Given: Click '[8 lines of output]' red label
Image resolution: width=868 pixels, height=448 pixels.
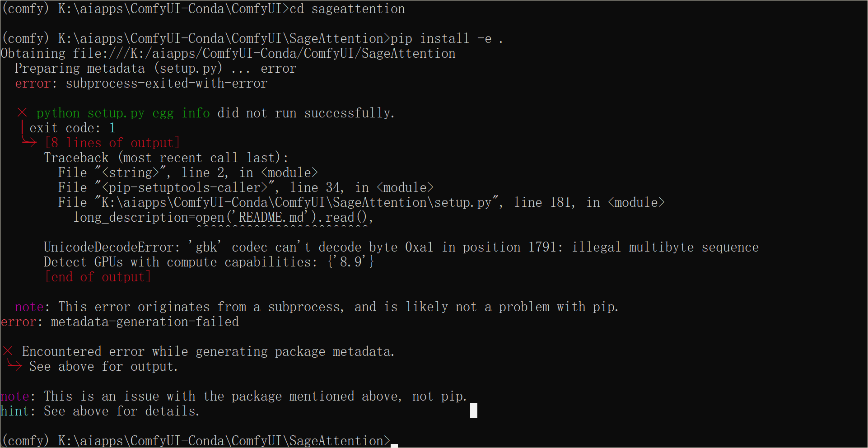Looking at the screenshot, I should (x=112, y=143).
